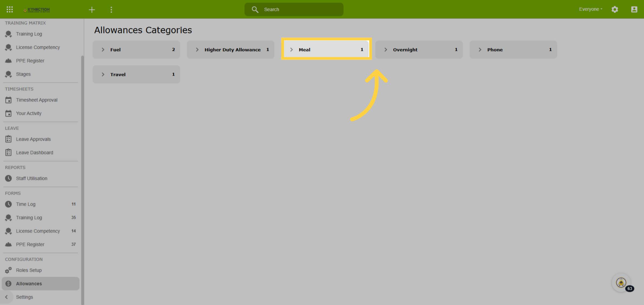
Task: Click the Time Log count 11
Action: (x=74, y=204)
